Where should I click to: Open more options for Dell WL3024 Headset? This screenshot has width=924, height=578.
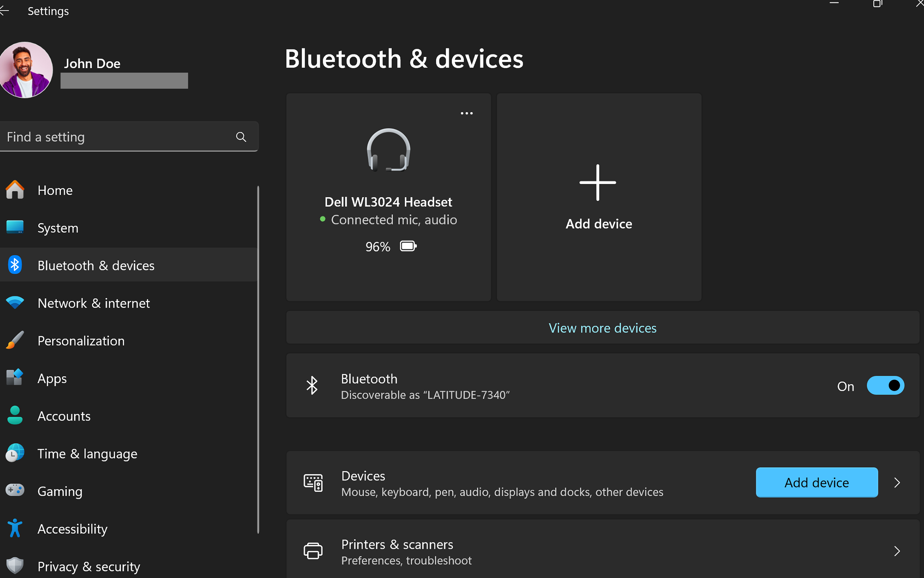click(466, 113)
